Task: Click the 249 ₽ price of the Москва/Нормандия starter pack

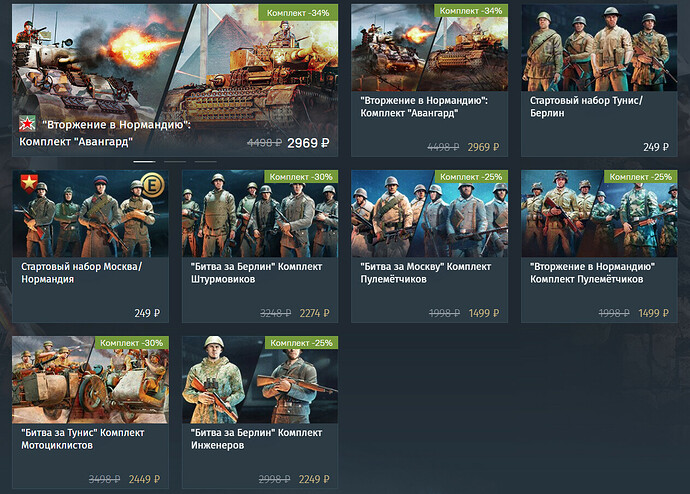Action: (x=147, y=313)
